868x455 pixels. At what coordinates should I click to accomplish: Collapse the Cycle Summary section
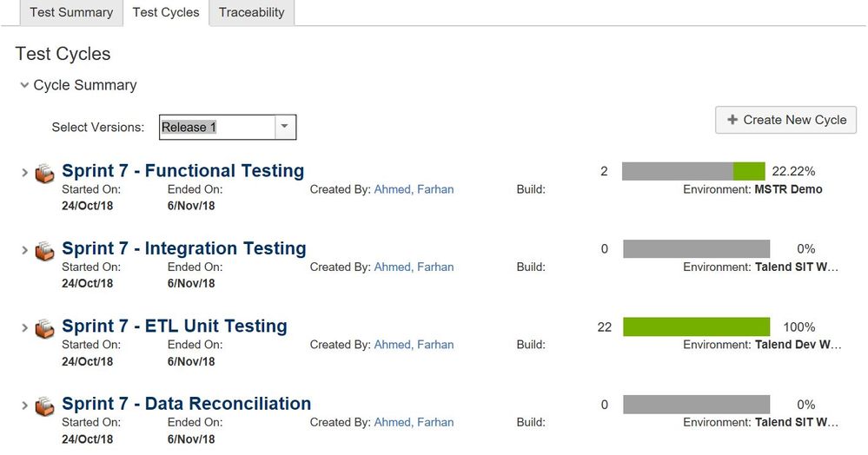tap(24, 85)
